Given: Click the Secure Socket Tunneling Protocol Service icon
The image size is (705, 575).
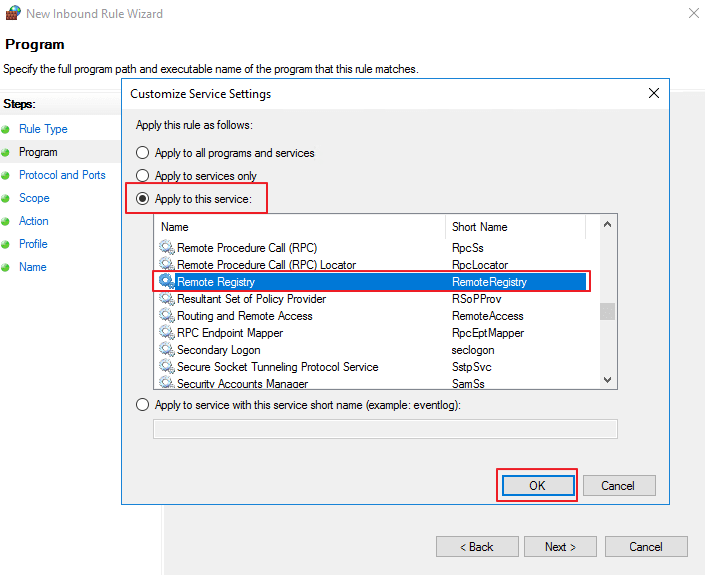Looking at the screenshot, I should tap(167, 367).
